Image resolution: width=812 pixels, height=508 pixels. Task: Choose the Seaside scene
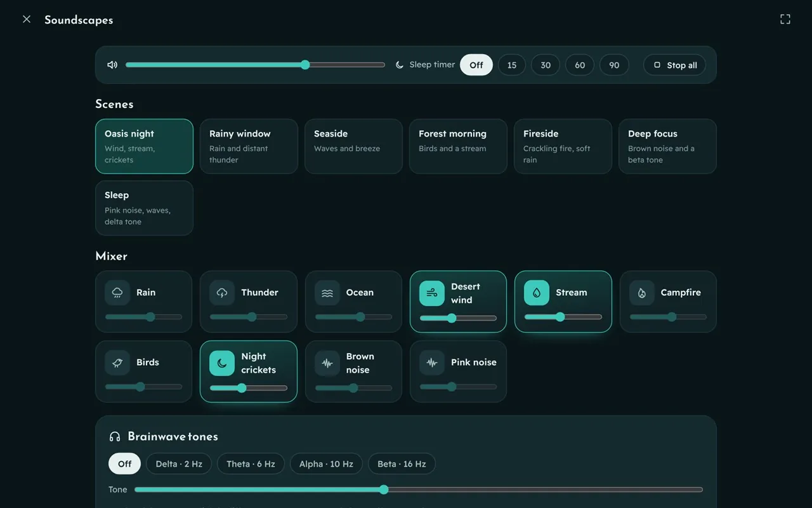[x=353, y=146]
